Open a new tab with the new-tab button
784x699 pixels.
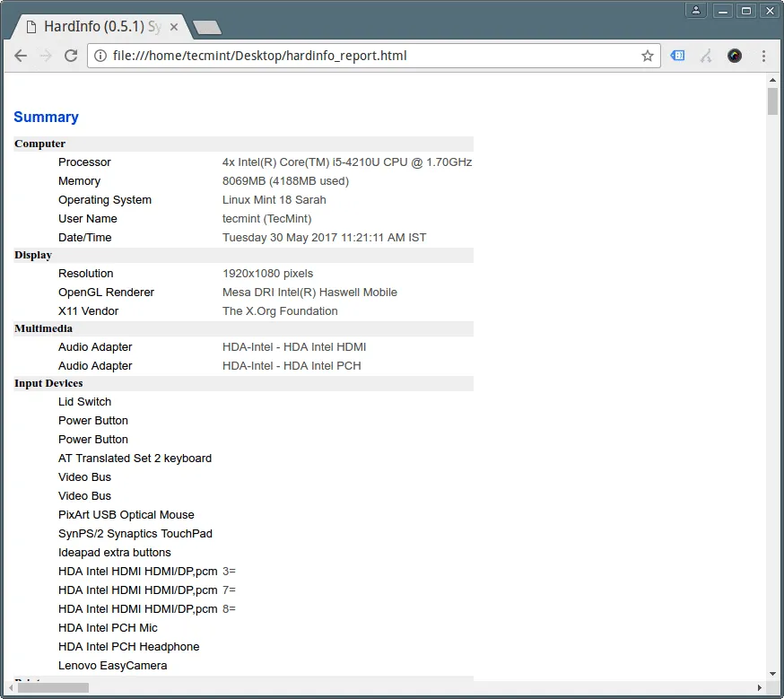(207, 28)
